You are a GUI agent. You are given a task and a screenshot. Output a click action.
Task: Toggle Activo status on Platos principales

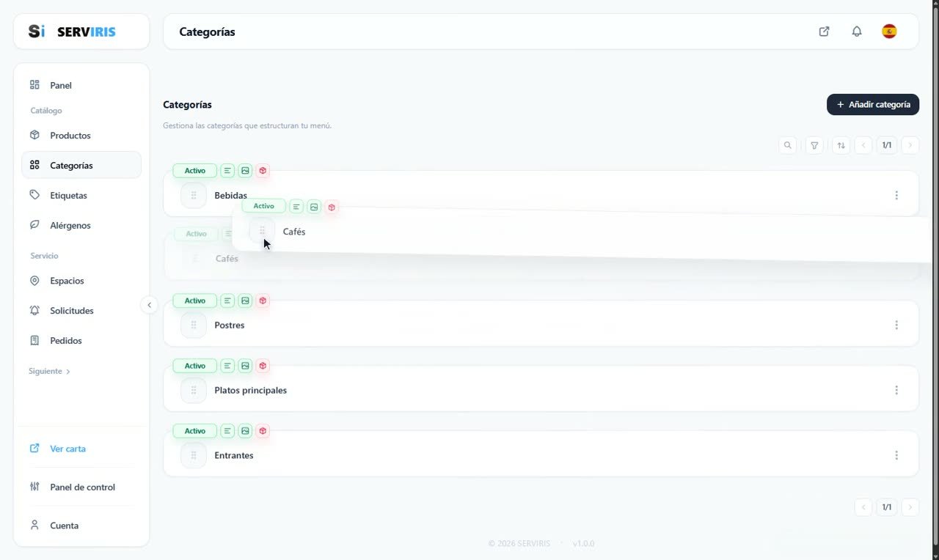click(195, 366)
